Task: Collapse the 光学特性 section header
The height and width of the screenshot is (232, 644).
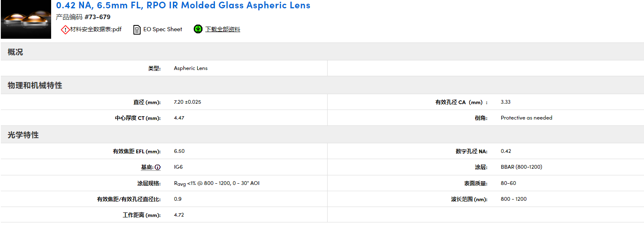Action: [23, 135]
